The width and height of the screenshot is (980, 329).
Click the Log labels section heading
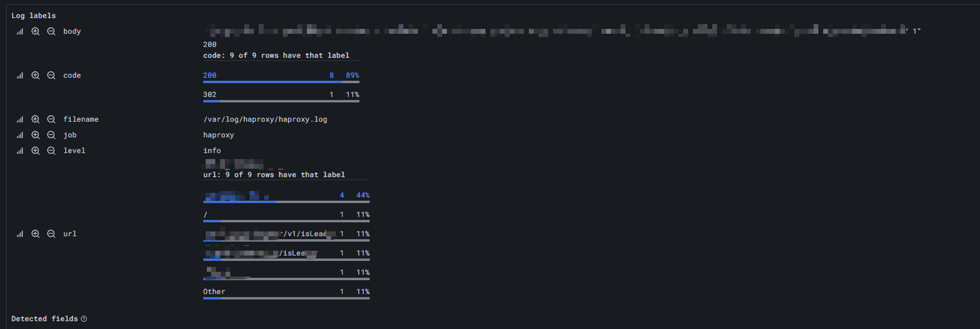click(x=34, y=16)
